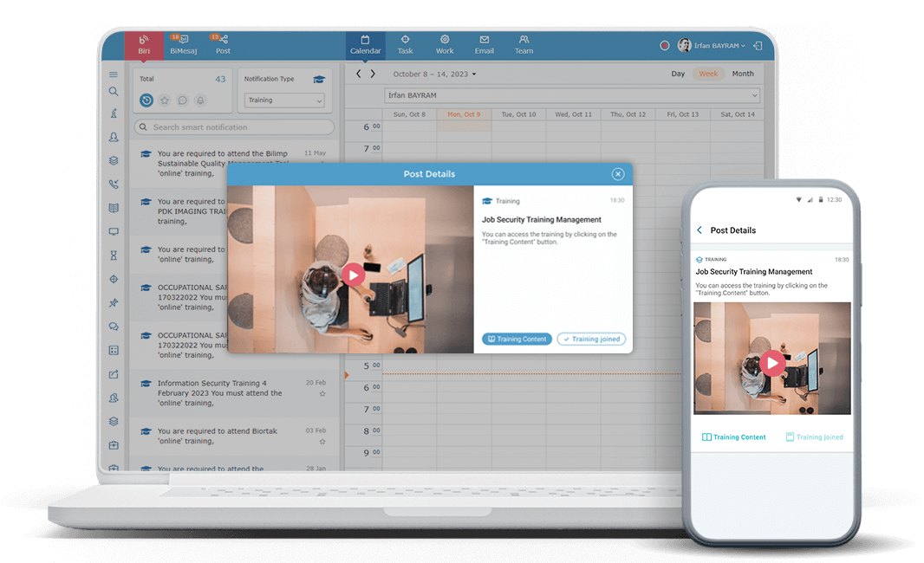Tap the battery icon in phone status bar

(820, 199)
